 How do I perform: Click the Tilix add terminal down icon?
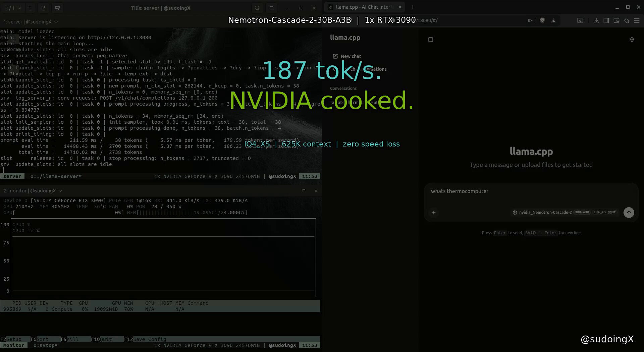pos(57,8)
